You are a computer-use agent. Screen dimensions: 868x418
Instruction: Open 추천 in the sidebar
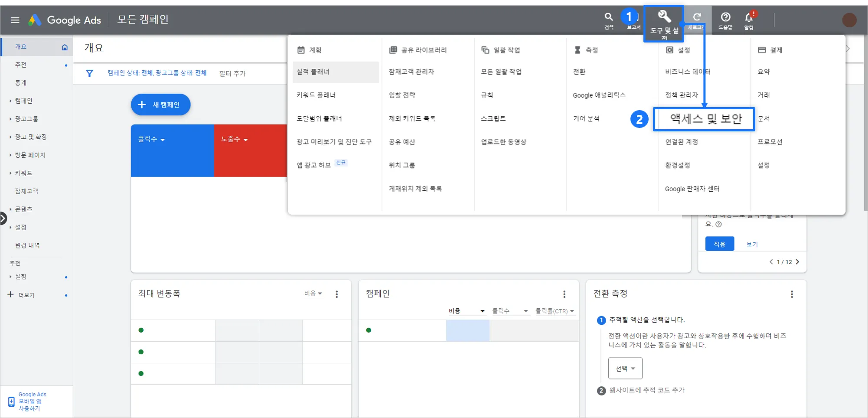21,65
